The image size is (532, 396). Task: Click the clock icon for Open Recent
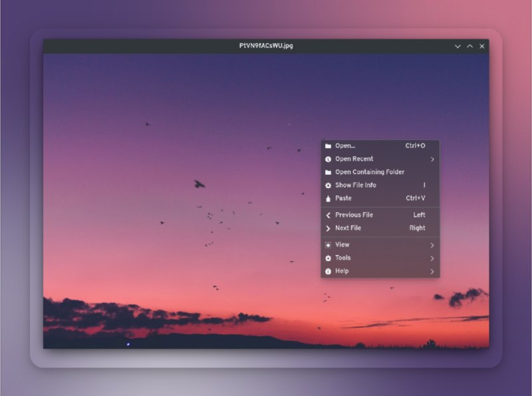click(328, 159)
